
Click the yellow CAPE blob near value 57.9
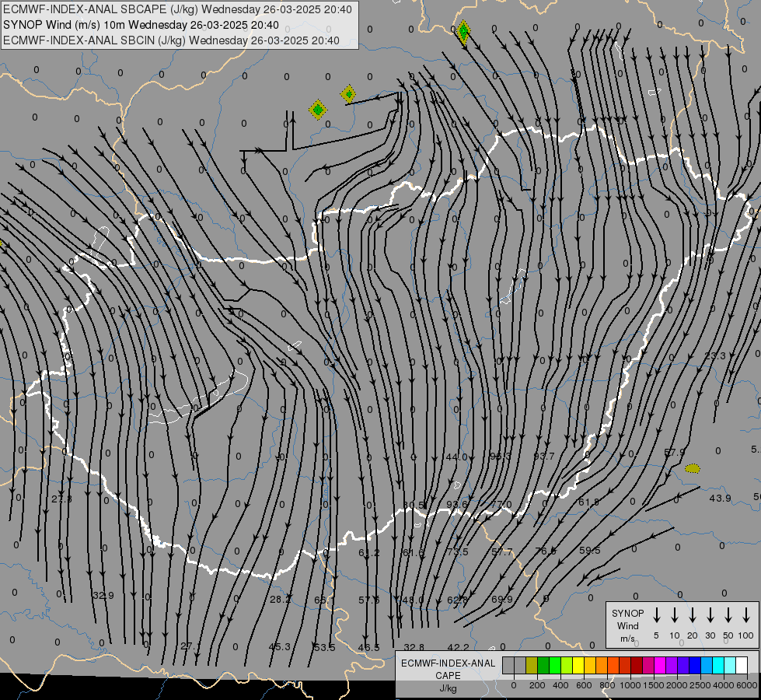pyautogui.click(x=692, y=468)
